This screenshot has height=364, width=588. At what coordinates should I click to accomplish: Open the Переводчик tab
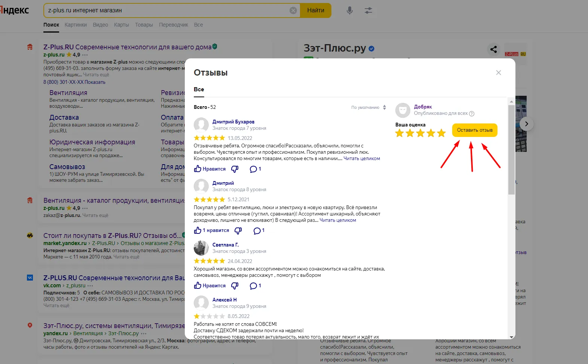click(x=174, y=25)
